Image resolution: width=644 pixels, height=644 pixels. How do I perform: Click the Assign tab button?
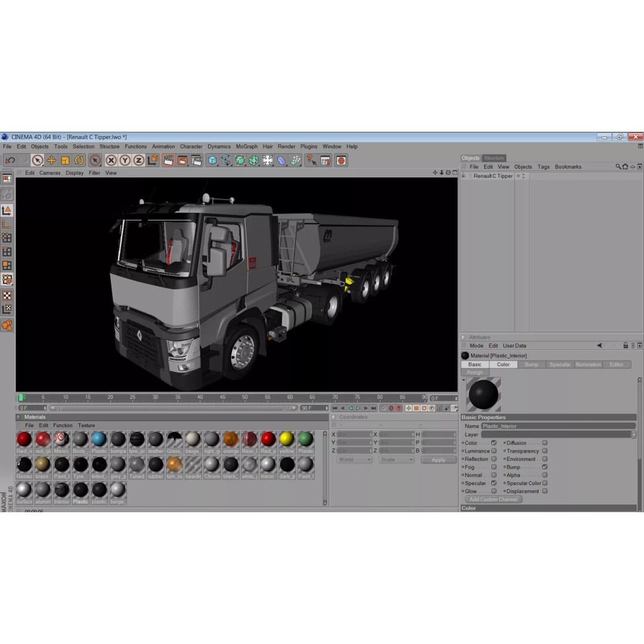(x=475, y=372)
